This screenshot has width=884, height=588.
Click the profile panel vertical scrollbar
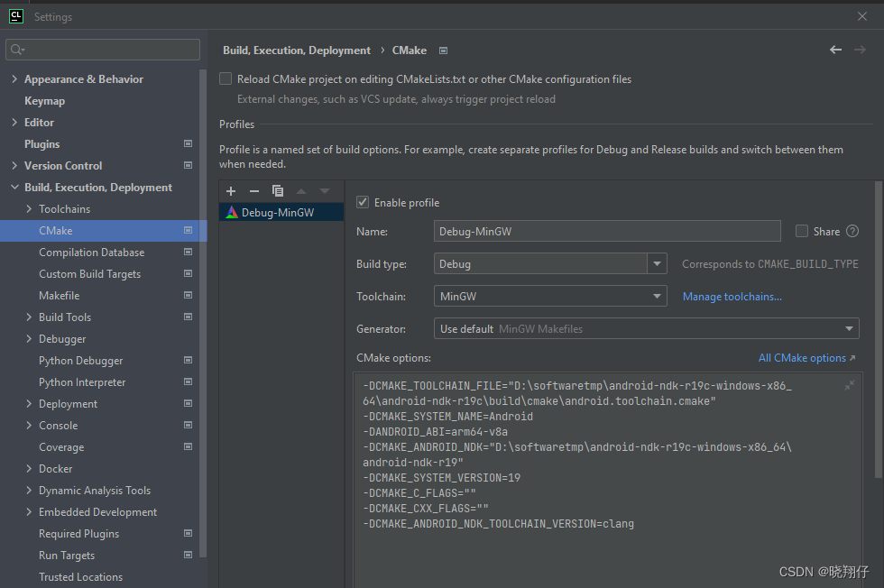pyautogui.click(x=879, y=330)
